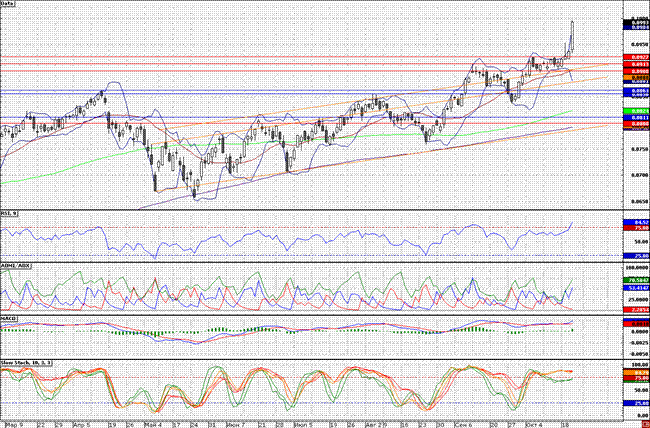650x428 pixels.
Task: Click the blue 84.52 RSI value tag
Action: 635,222
